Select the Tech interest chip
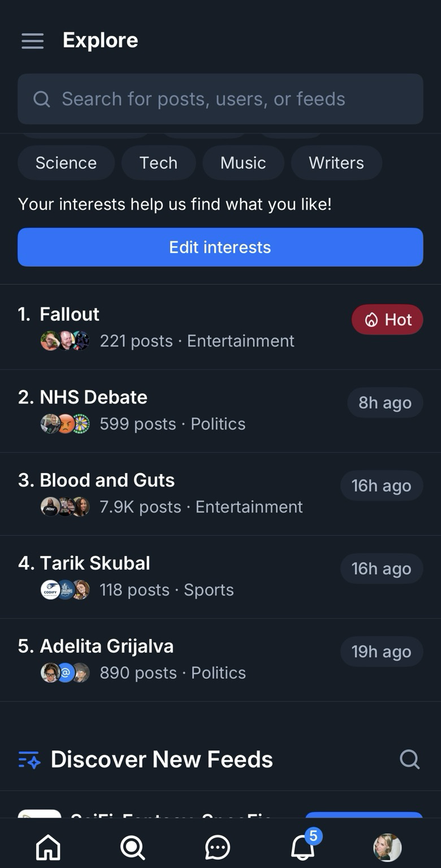 [x=158, y=163]
